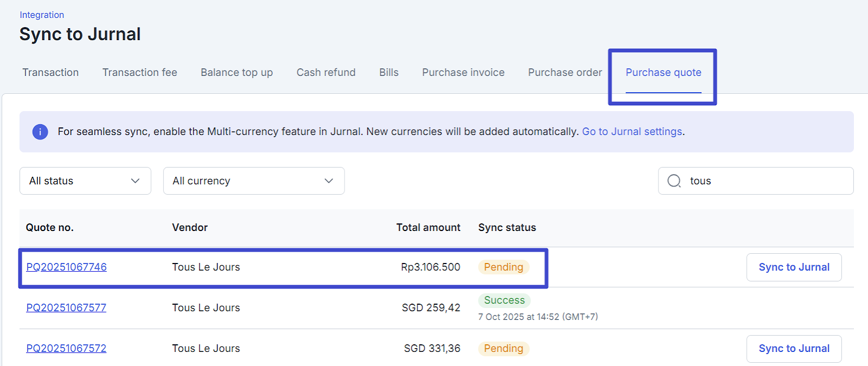Switch to the Transaction tab
This screenshot has width=868, height=366.
(50, 73)
